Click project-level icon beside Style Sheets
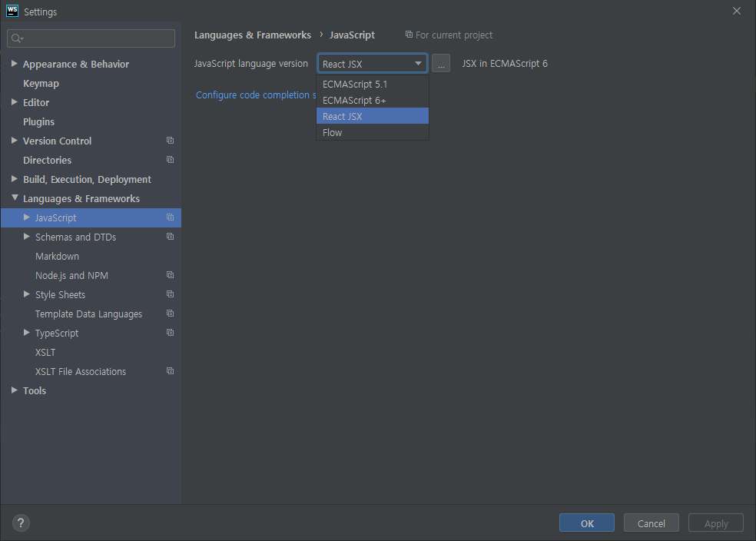 pyautogui.click(x=171, y=294)
